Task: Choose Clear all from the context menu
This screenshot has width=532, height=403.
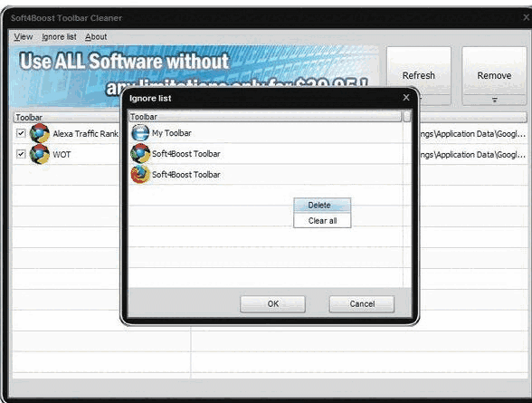Action: tap(322, 221)
